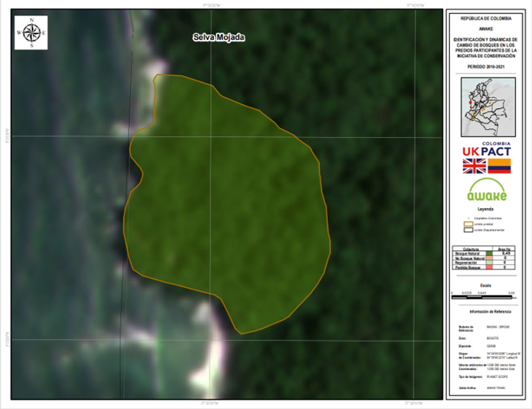Click the dark green Bosque Natural swatch
The height and width of the screenshot is (409, 532).
coord(489,253)
